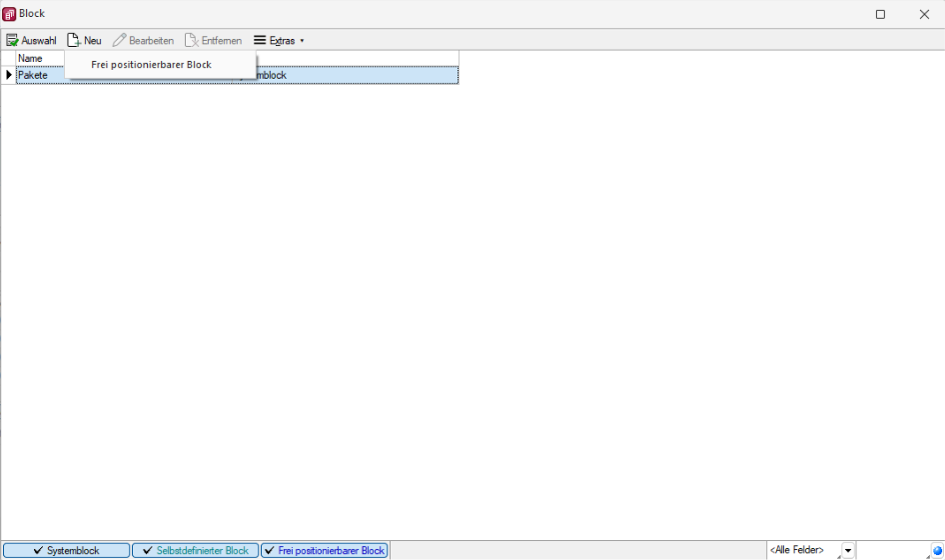Screen dimensions: 945x560
Task: Click the Extras hamburger icon
Action: click(x=260, y=41)
